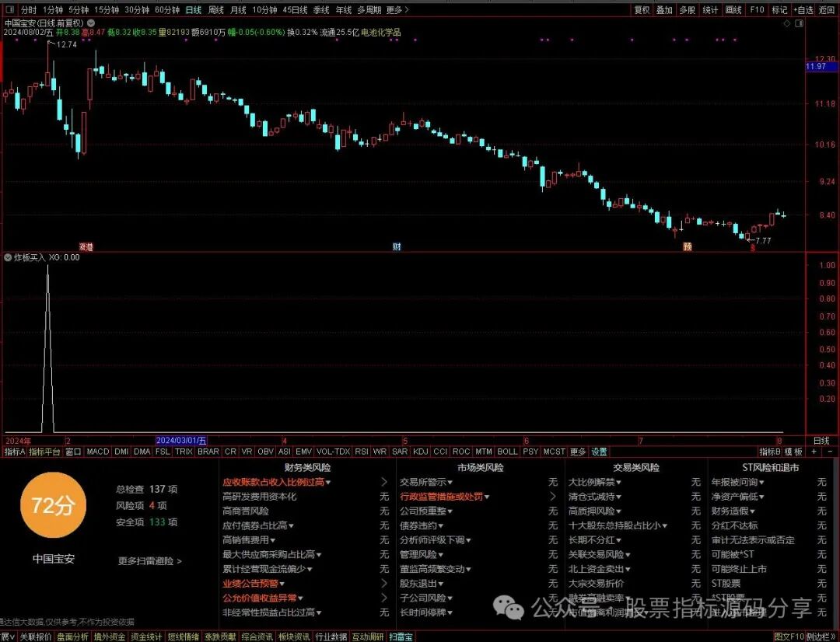This screenshot has width=840, height=642.
Task: Expand 公允价值收益异常 risk arrow
Action: pyautogui.click(x=383, y=598)
